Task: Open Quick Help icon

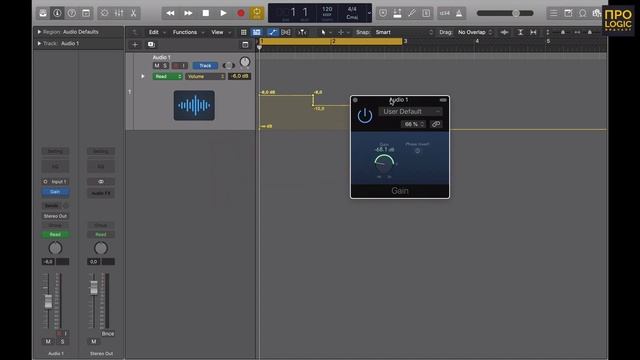Action: click(x=71, y=13)
